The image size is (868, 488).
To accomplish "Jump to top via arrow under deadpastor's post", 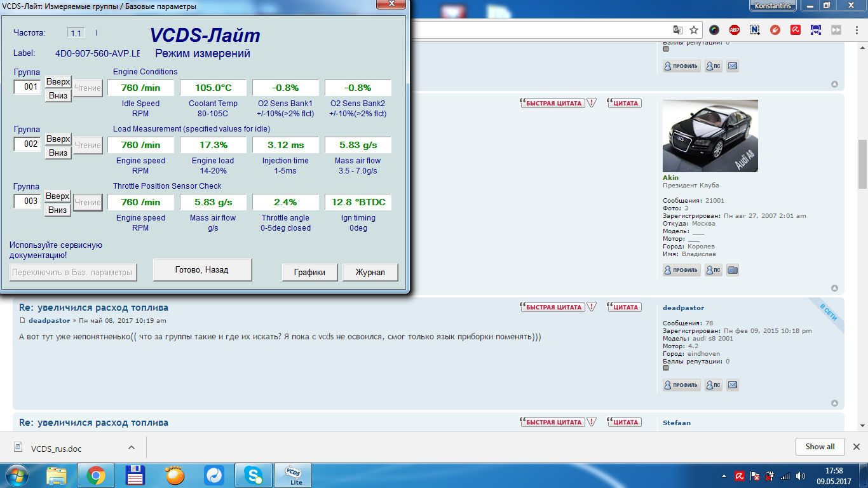I will 834,403.
